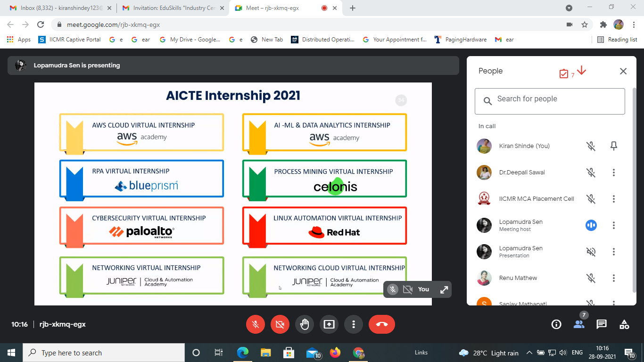Open the Reading list button
The height and width of the screenshot is (362, 644).
click(617, 40)
